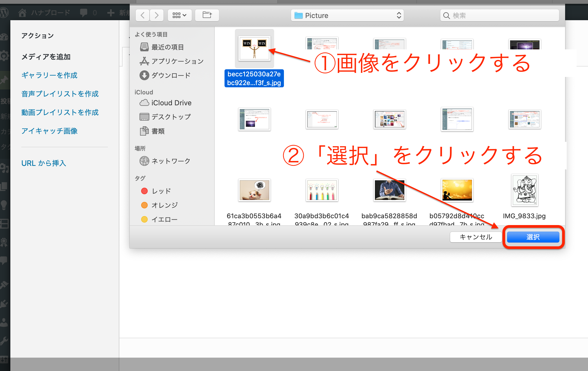
Task: Click the キャンセル button
Action: pos(476,237)
